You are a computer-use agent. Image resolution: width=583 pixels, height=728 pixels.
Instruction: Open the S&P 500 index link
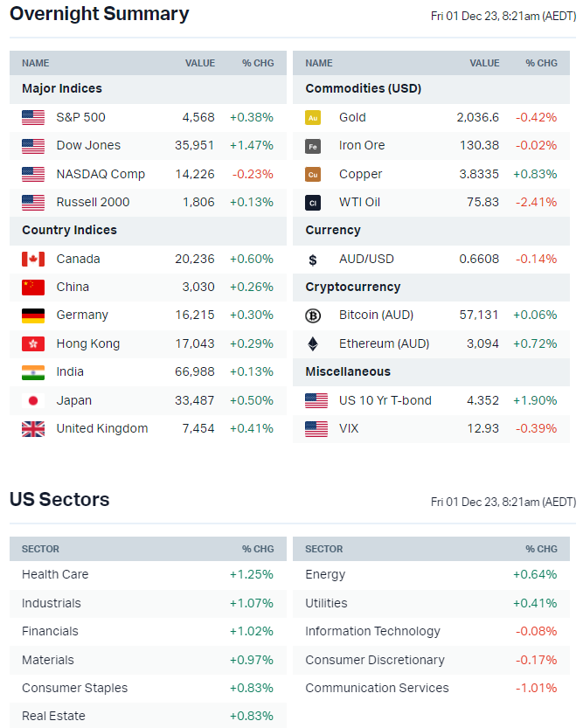tap(80, 117)
